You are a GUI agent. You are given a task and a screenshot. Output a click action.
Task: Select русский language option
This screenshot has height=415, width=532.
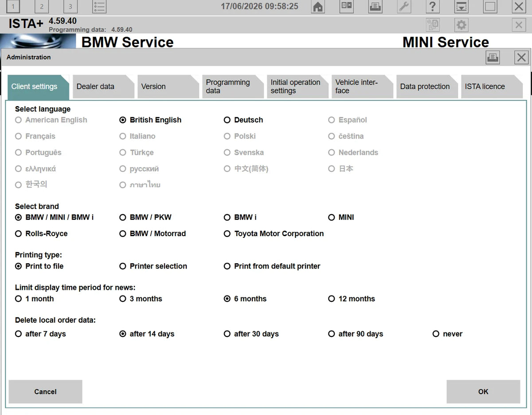click(x=139, y=169)
